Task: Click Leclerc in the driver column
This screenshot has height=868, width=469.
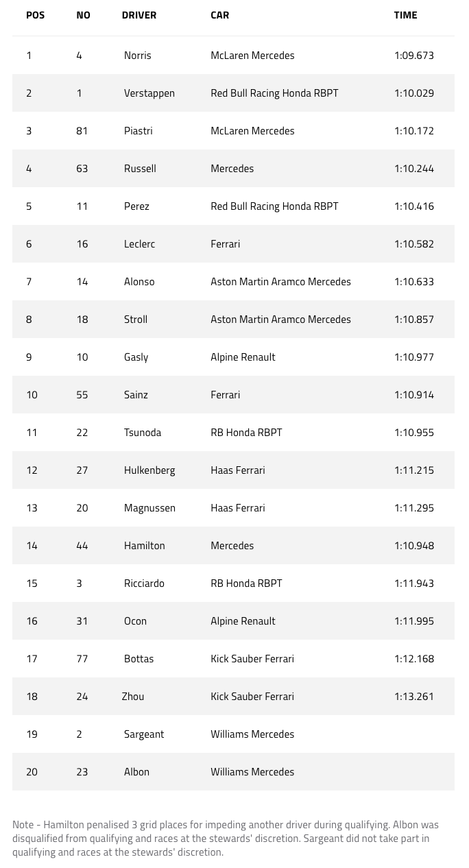Action: coord(139,244)
